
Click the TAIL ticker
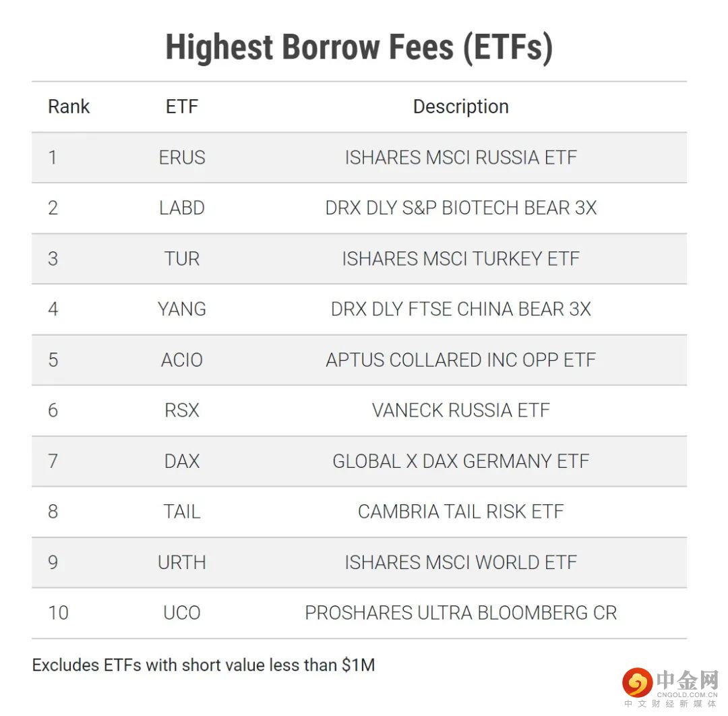[x=182, y=512]
